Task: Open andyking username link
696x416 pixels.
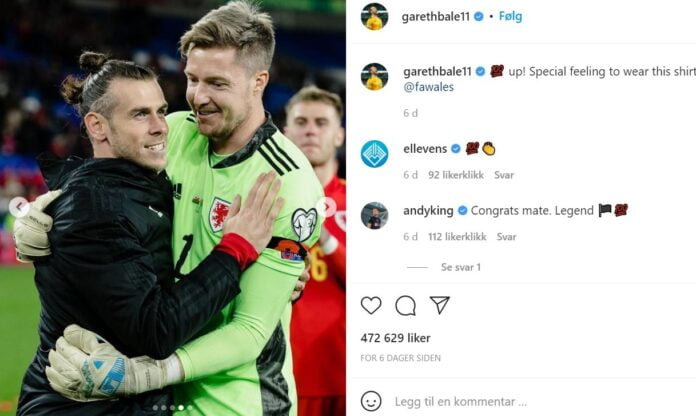Action: (x=428, y=210)
